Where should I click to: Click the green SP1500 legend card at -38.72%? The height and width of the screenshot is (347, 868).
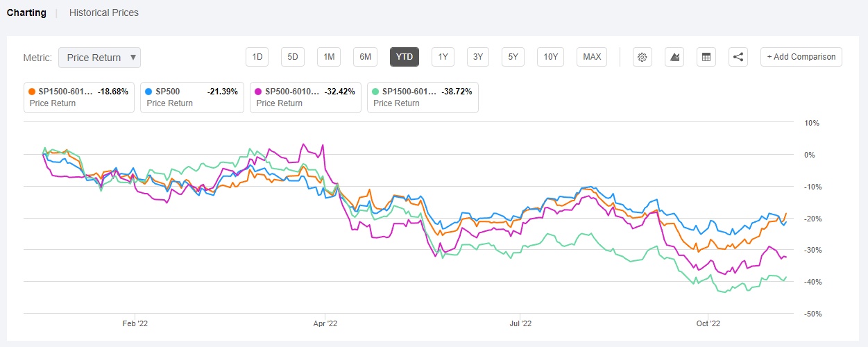point(424,97)
